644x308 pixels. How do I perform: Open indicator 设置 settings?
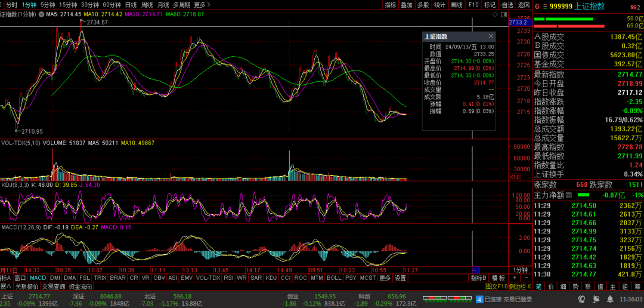point(401,278)
